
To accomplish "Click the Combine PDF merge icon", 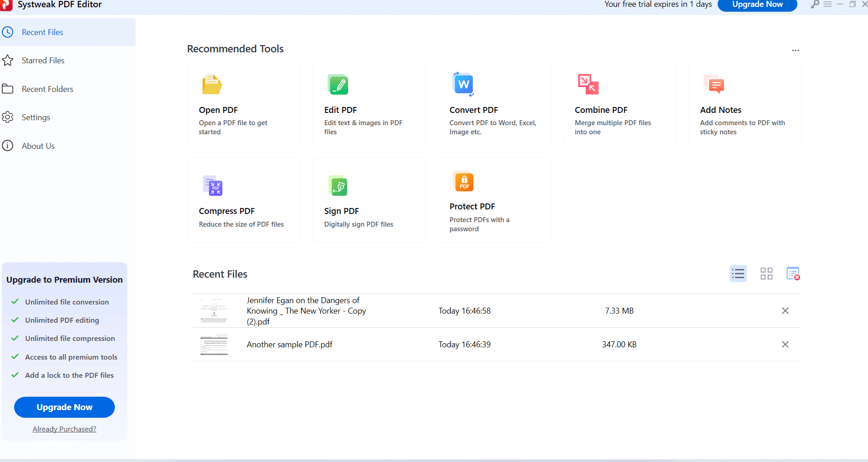I will click(588, 84).
